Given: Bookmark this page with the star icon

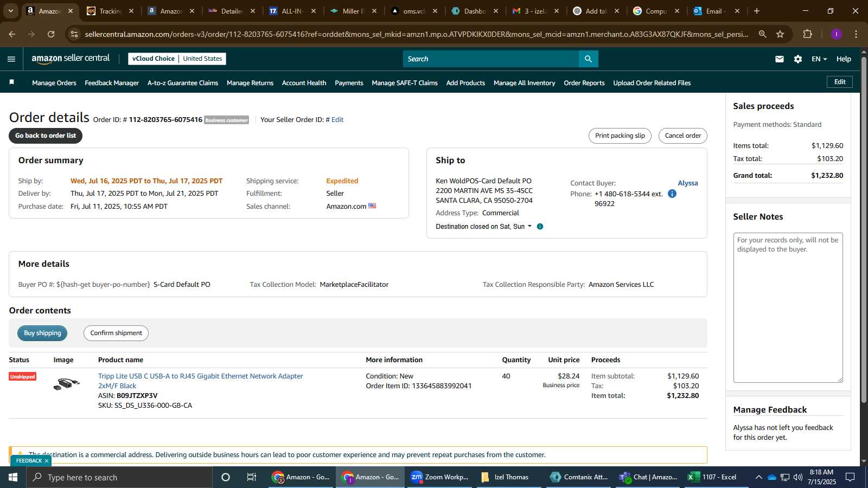Looking at the screenshot, I should [780, 34].
